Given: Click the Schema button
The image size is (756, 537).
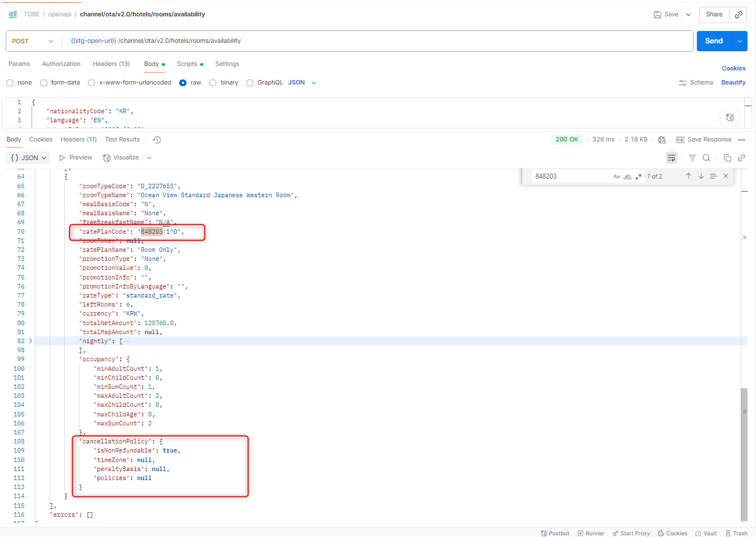Looking at the screenshot, I should 696,83.
